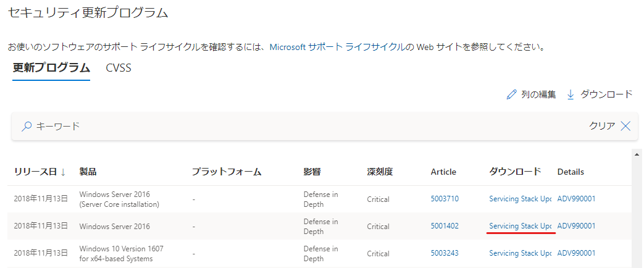The image size is (644, 268).
Task: Click the scrollbar up arrow
Action: pos(637,154)
